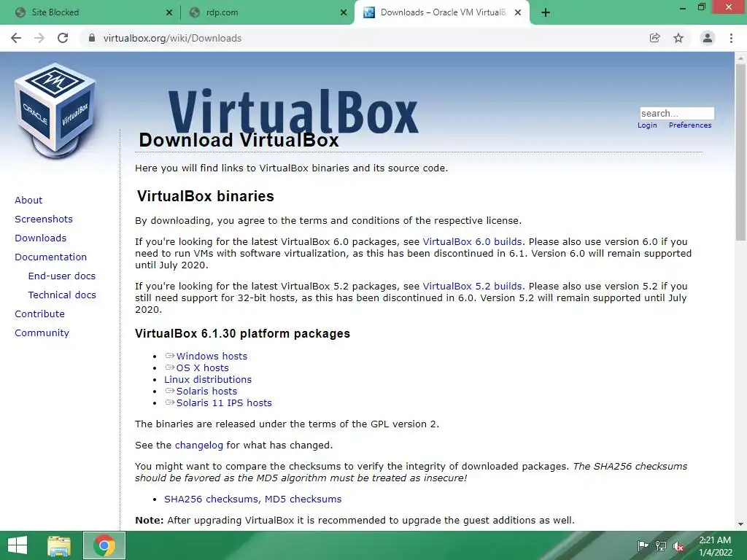The width and height of the screenshot is (747, 560).
Task: Download the OS X hosts package
Action: [203, 368]
